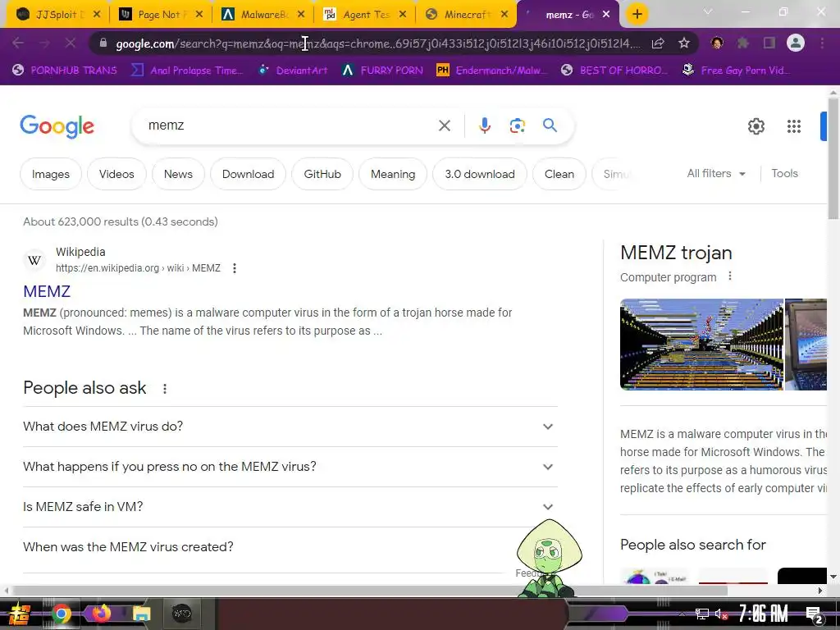Open more options for Wikipedia result
Image resolution: width=840 pixels, height=630 pixels.
click(x=234, y=268)
